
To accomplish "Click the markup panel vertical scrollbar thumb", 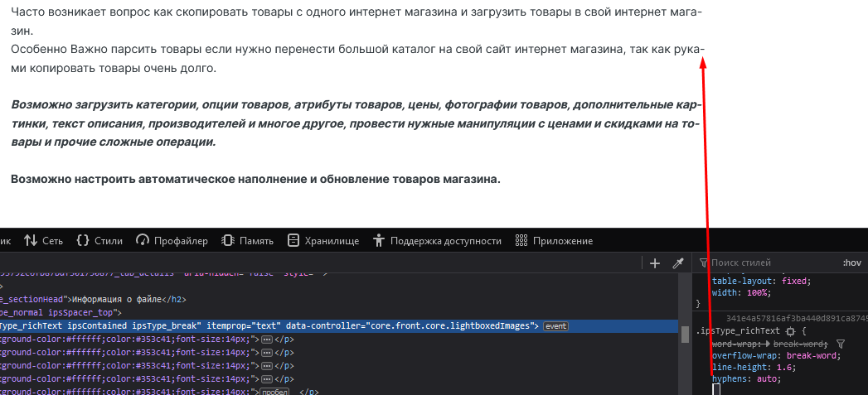I will (685, 334).
